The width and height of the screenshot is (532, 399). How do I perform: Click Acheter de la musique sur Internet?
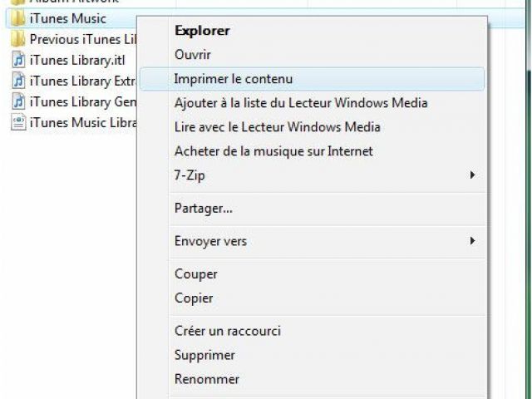pyautogui.click(x=273, y=151)
